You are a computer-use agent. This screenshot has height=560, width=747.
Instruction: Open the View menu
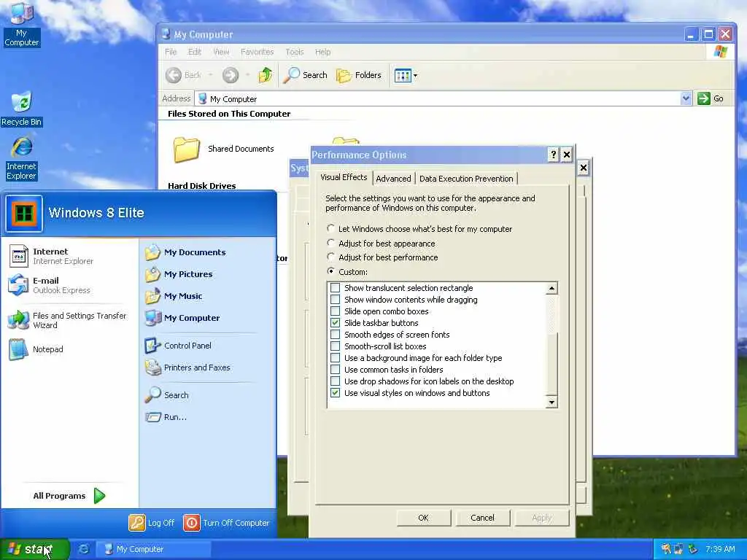[221, 52]
